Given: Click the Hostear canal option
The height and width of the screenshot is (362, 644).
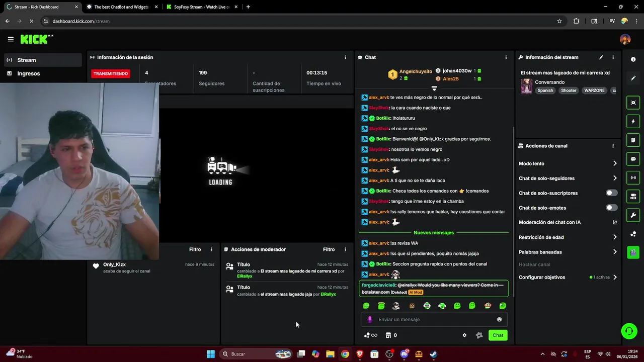Looking at the screenshot, I should point(534,264).
